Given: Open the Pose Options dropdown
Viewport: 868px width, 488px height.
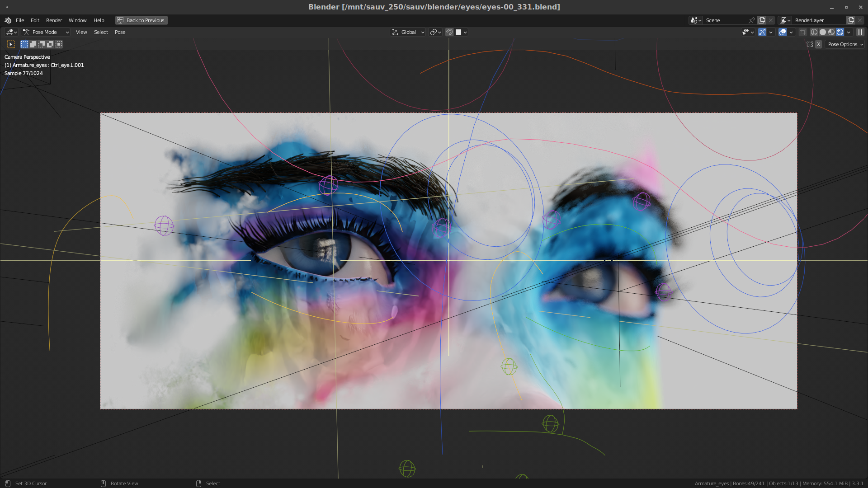Looking at the screenshot, I should (845, 44).
